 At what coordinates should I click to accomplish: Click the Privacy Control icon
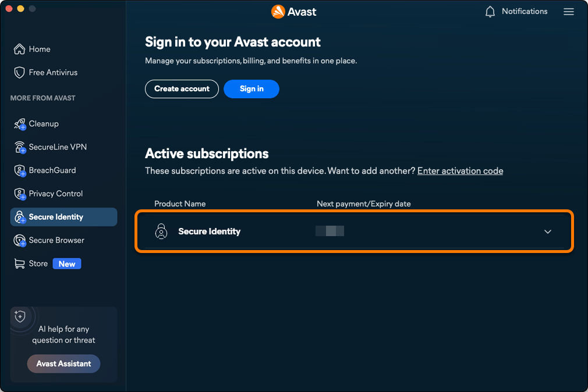coord(19,194)
